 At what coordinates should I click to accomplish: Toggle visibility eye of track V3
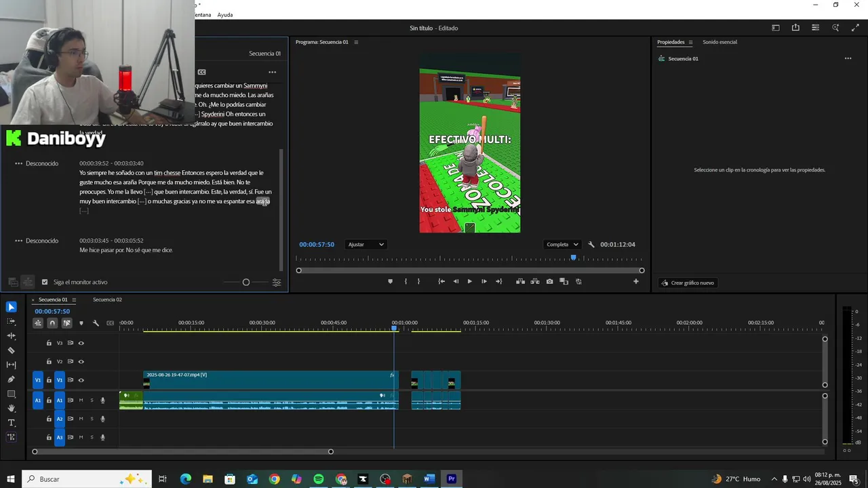81,343
